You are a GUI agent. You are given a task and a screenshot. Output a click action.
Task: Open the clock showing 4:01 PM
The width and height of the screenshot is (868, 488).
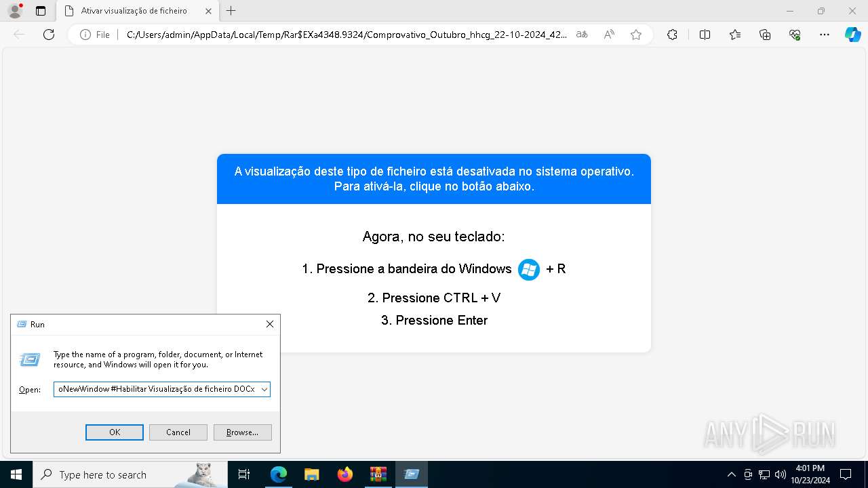tap(810, 474)
